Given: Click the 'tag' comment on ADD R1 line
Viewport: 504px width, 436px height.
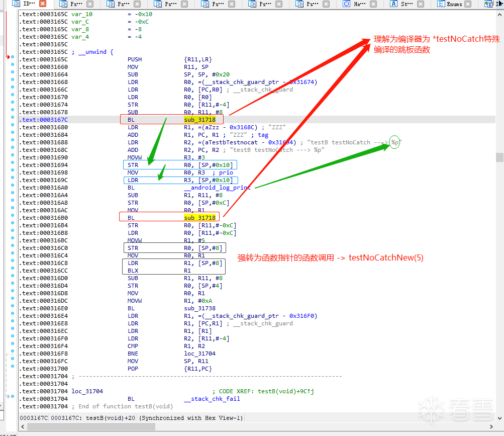Looking at the screenshot, I should (263, 135).
